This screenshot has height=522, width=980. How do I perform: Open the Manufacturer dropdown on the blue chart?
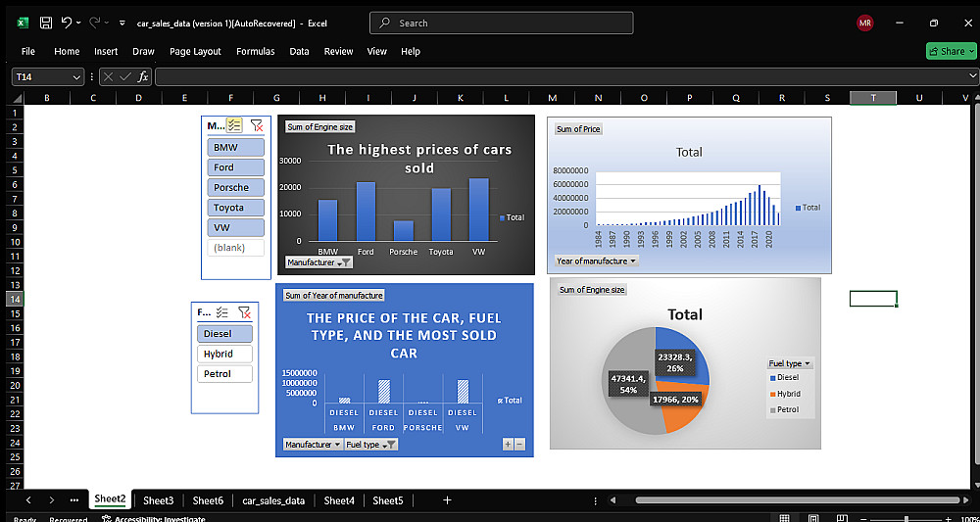coord(314,445)
